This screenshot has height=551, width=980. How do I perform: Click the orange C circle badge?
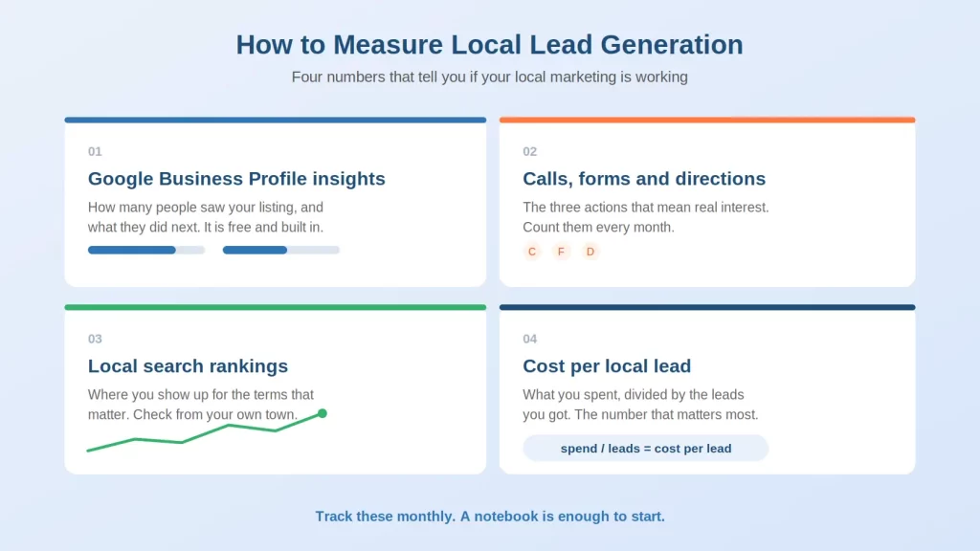pyautogui.click(x=532, y=252)
